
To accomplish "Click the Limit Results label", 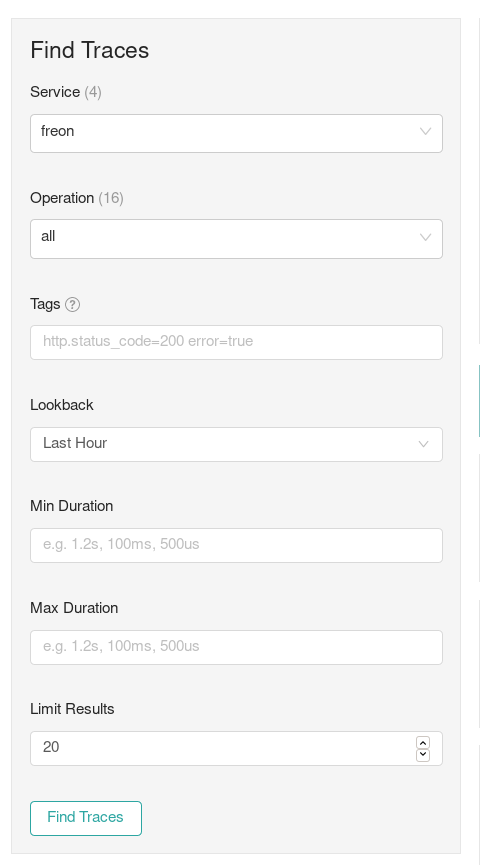I will pos(72,709).
